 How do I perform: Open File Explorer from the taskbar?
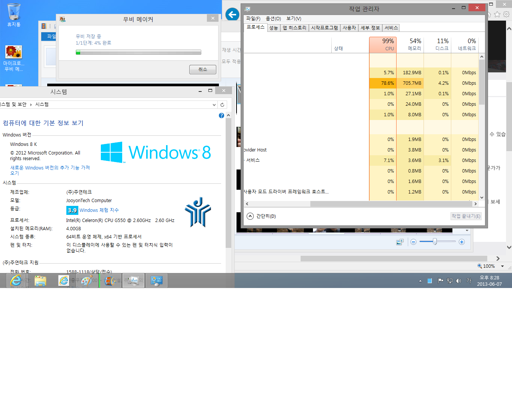[x=40, y=280]
